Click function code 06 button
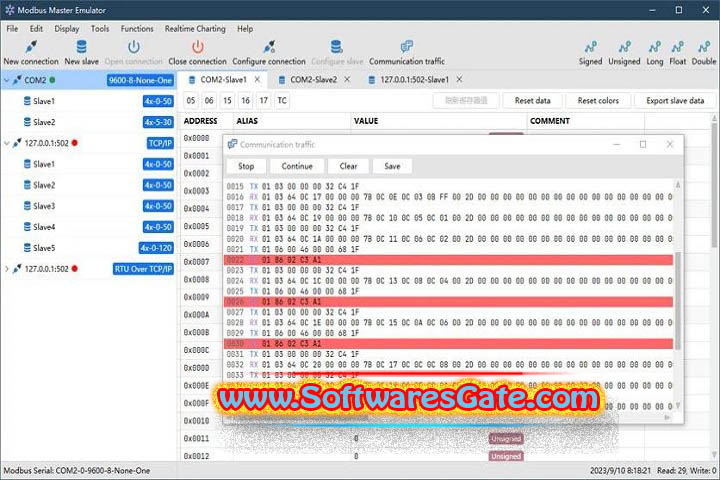 coord(209,101)
